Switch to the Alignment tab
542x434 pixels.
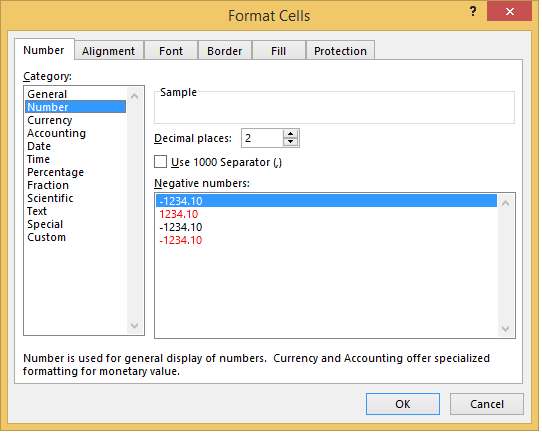109,51
